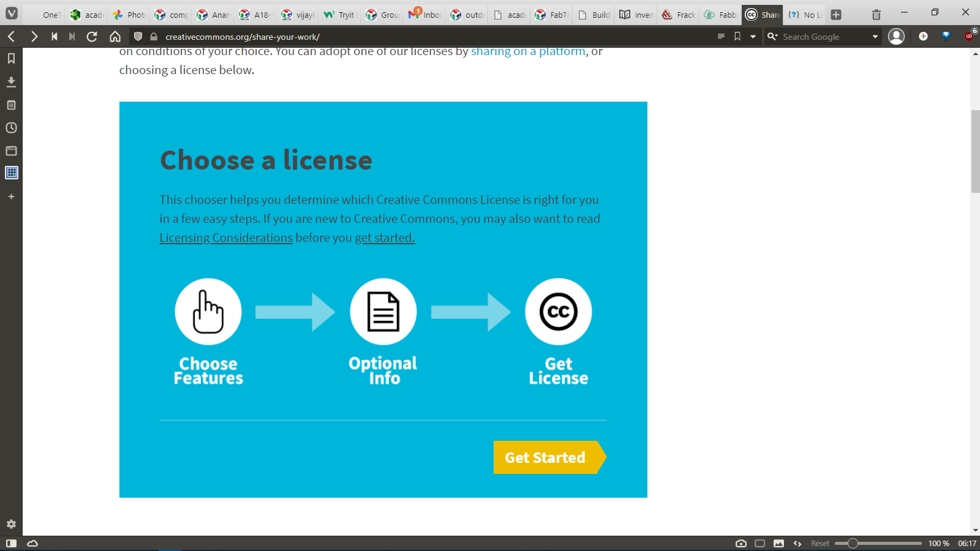Expand the address bar history dropdown
The height and width of the screenshot is (551, 980).
[x=753, y=37]
